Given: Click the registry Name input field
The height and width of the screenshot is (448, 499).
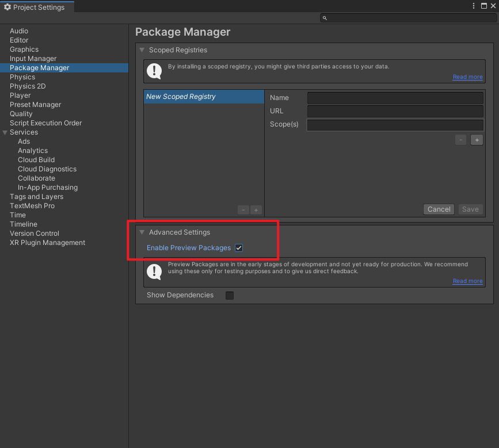Looking at the screenshot, I should coord(395,98).
